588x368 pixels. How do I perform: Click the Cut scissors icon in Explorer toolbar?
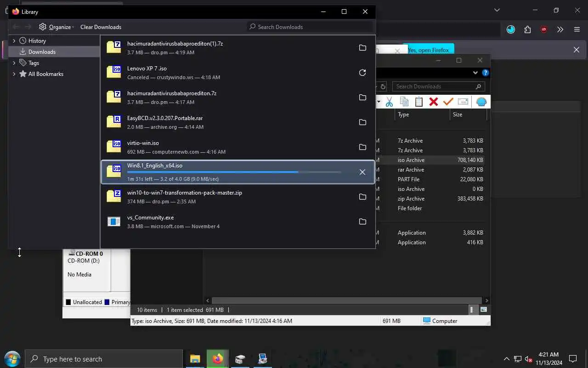click(x=389, y=102)
